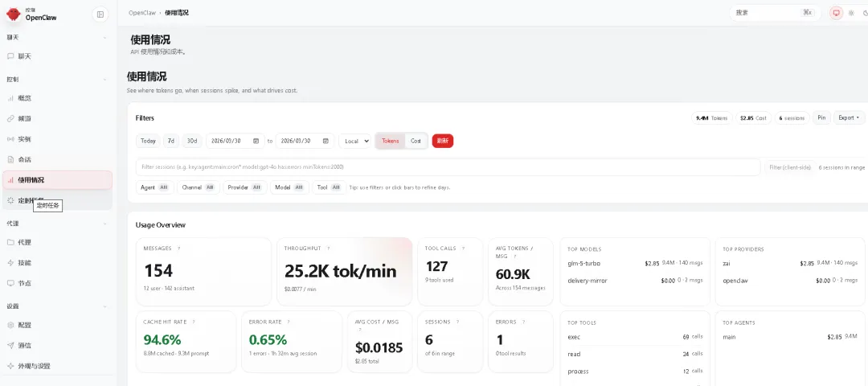Select Tokens in the Tokens/Cost toggle

point(391,142)
